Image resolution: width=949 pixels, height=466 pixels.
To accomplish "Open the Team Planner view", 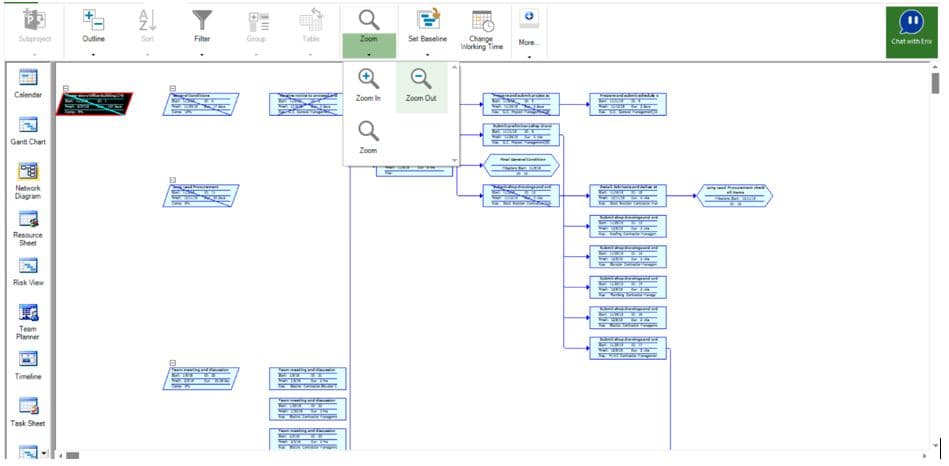I will [28, 322].
